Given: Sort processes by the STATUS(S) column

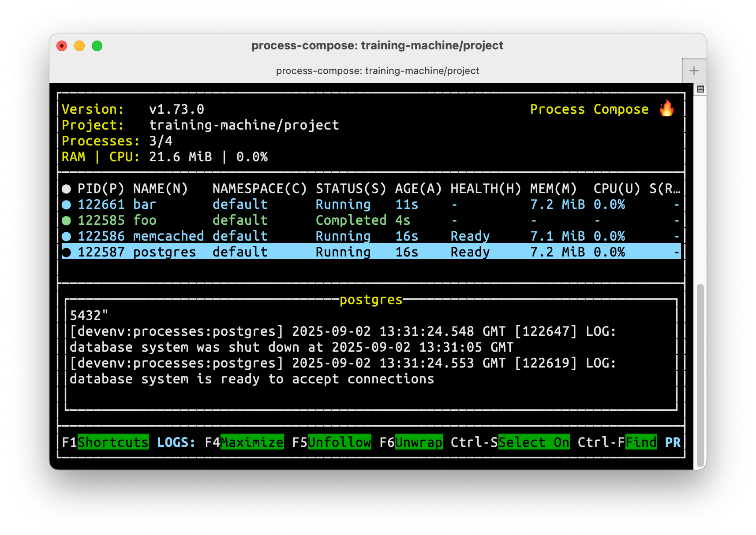Looking at the screenshot, I should tap(351, 189).
